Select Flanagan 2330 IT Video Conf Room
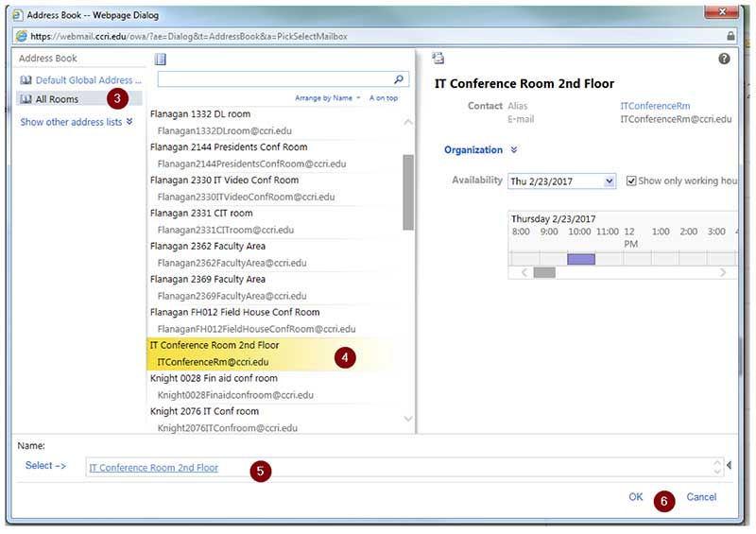Image resolution: width=756 pixels, height=534 pixels. (x=276, y=189)
